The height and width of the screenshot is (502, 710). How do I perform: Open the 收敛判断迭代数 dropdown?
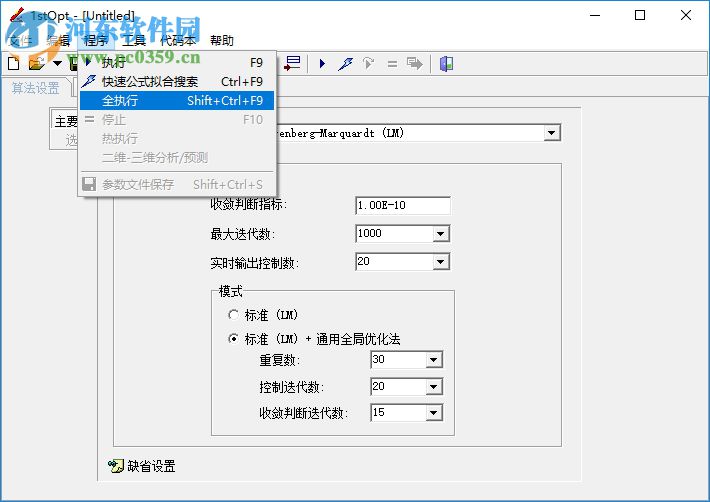(x=433, y=413)
